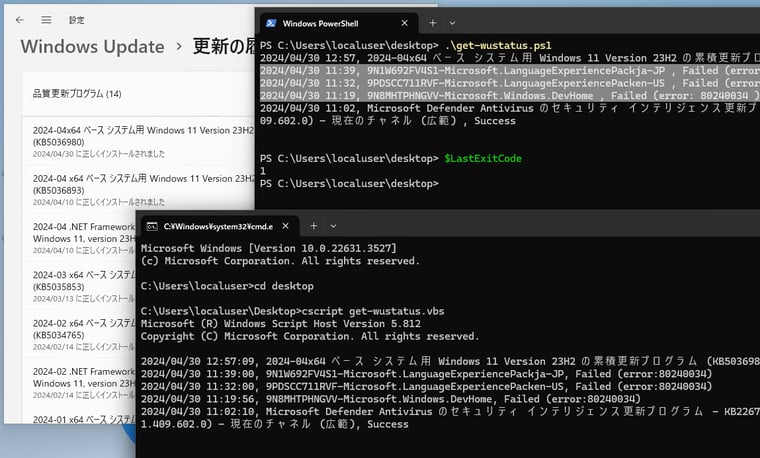760x458 pixels.
Task: Open new tab in PowerShell terminal window
Action: click(x=433, y=23)
